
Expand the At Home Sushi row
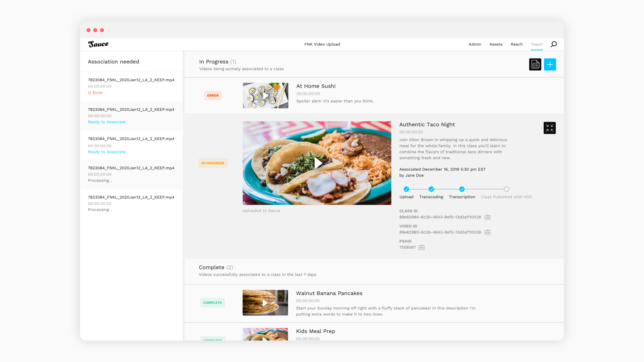pos(316,86)
